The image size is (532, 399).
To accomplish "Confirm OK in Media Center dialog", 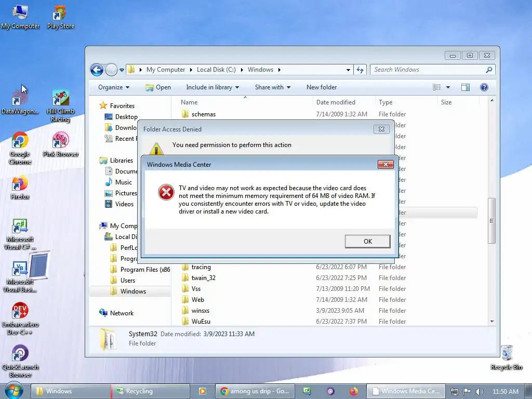I will 367,241.
